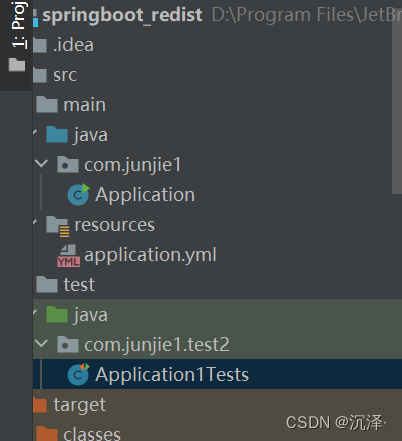Collapse the main java folder arrow
402x441 pixels.
[x=35, y=132]
